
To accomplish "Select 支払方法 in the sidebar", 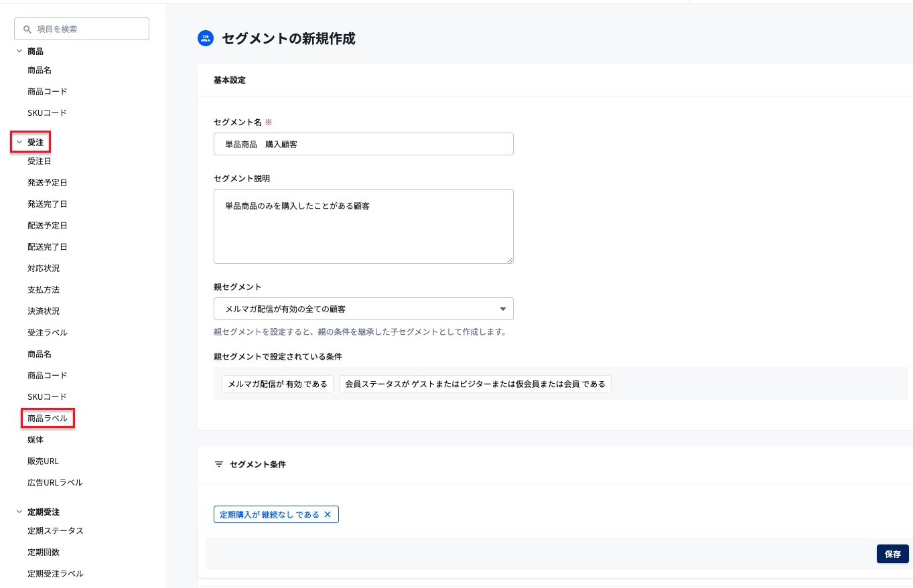I will 43,289.
